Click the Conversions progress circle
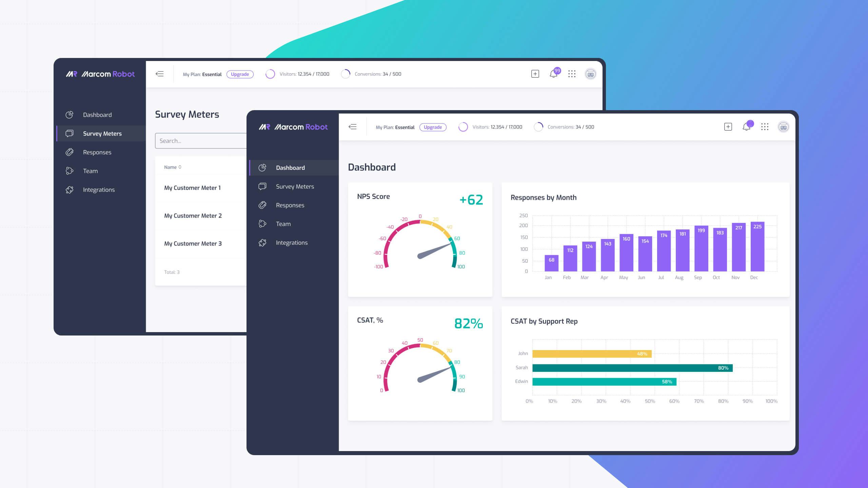868x488 pixels. pyautogui.click(x=538, y=127)
